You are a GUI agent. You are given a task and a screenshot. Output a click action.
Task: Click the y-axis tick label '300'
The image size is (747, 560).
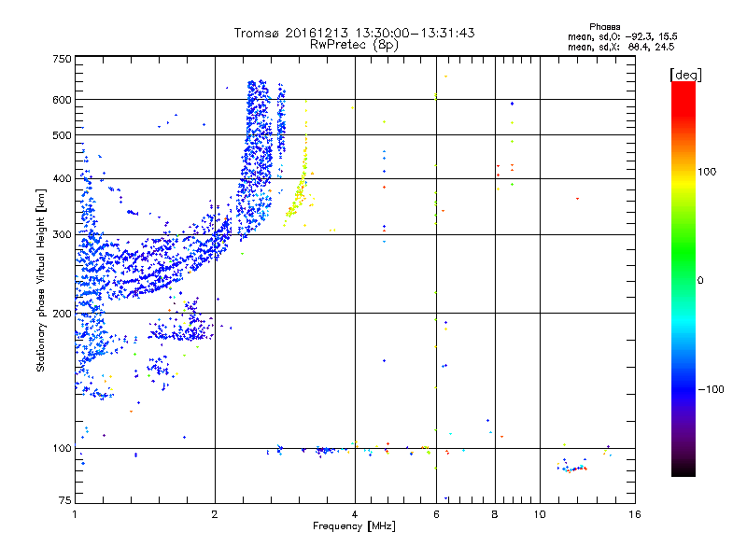62,235
